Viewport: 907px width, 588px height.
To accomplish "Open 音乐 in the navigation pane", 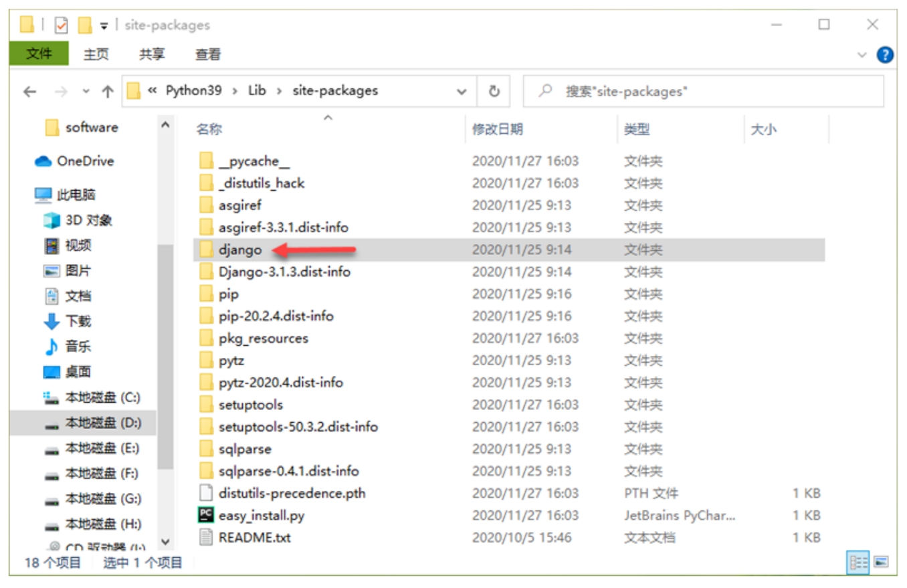I will point(68,347).
